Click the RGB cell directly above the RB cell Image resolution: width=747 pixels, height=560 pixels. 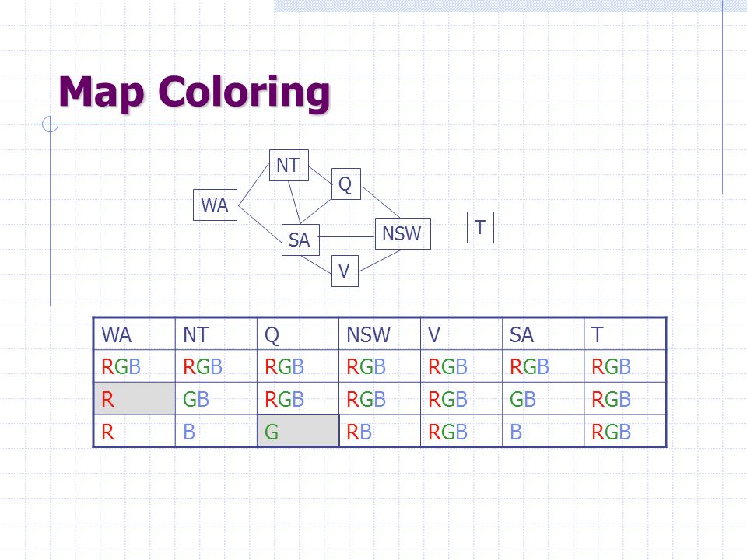tap(380, 398)
